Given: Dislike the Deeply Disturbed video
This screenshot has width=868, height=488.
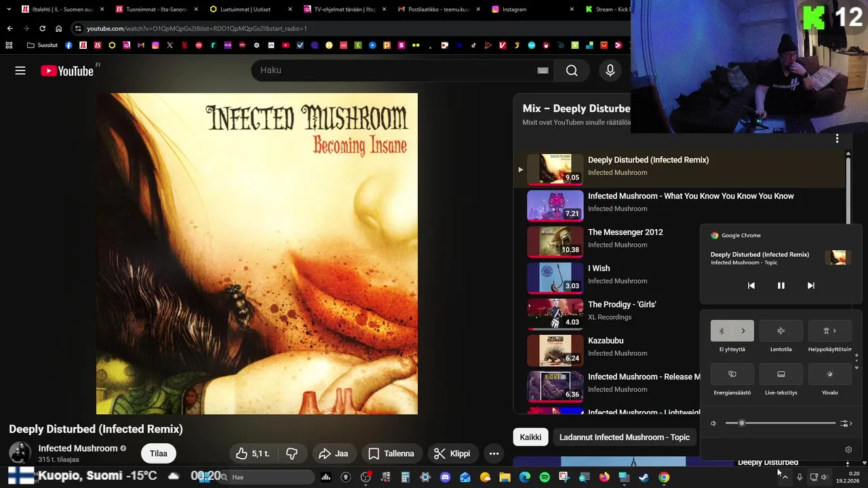Looking at the screenshot, I should 292,453.
